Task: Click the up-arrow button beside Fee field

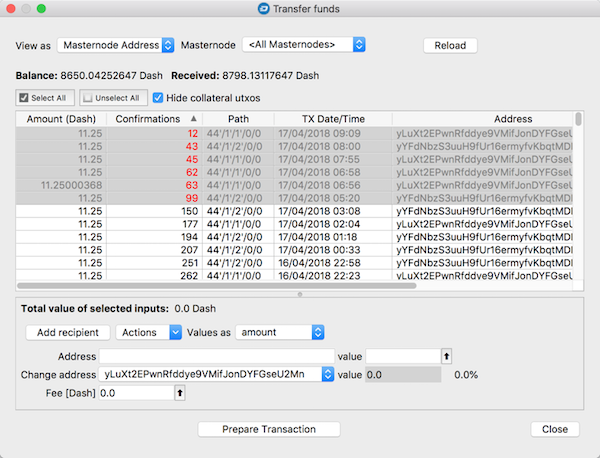Action: pos(180,393)
